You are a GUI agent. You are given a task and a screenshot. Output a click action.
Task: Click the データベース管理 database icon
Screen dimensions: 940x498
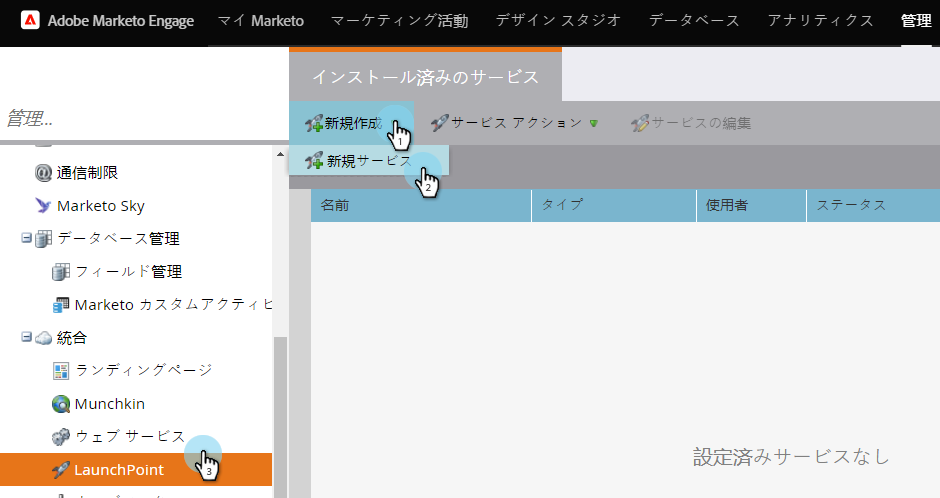[x=43, y=239]
